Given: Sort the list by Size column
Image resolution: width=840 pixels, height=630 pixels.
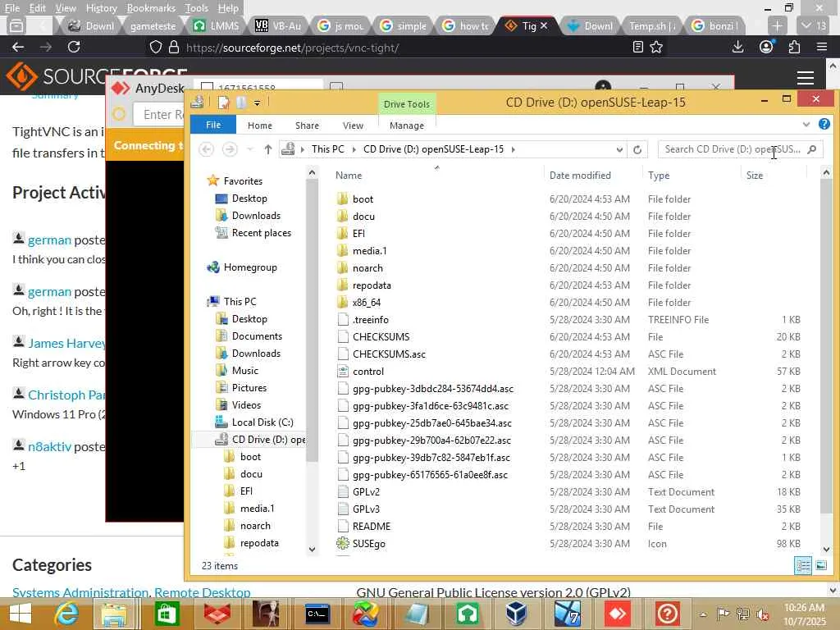Looking at the screenshot, I should coord(755,176).
